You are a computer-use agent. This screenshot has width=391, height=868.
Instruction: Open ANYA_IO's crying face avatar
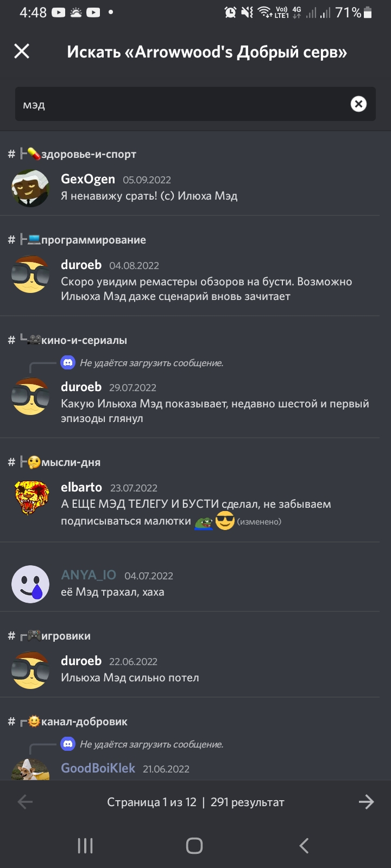(x=30, y=584)
